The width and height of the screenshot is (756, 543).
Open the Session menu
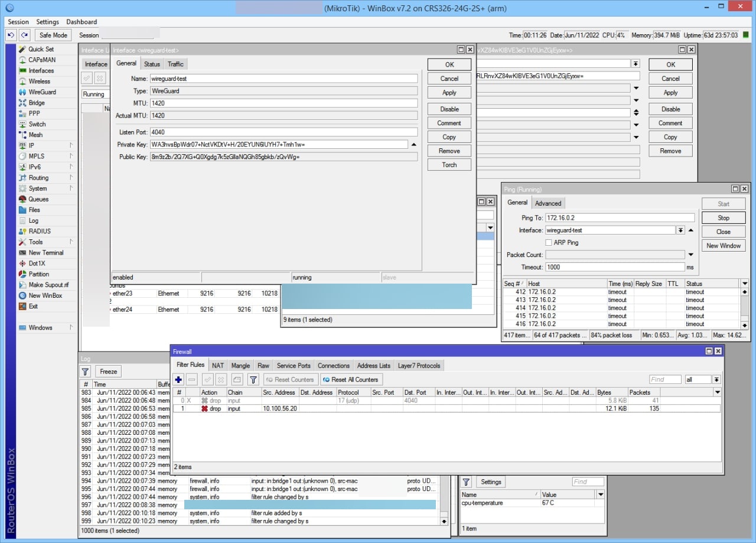(18, 22)
